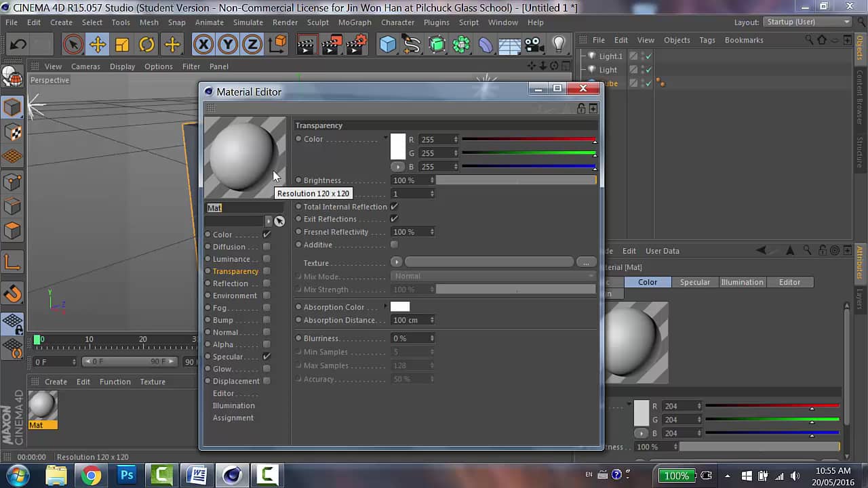The image size is (868, 488).
Task: Open the Array modeling objects icon
Action: [x=461, y=45]
